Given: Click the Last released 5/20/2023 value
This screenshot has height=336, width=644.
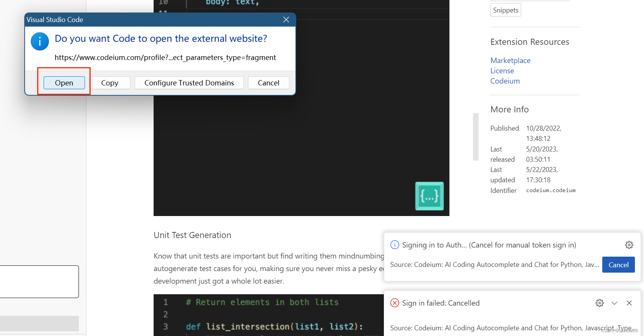Looking at the screenshot, I should tap(542, 154).
